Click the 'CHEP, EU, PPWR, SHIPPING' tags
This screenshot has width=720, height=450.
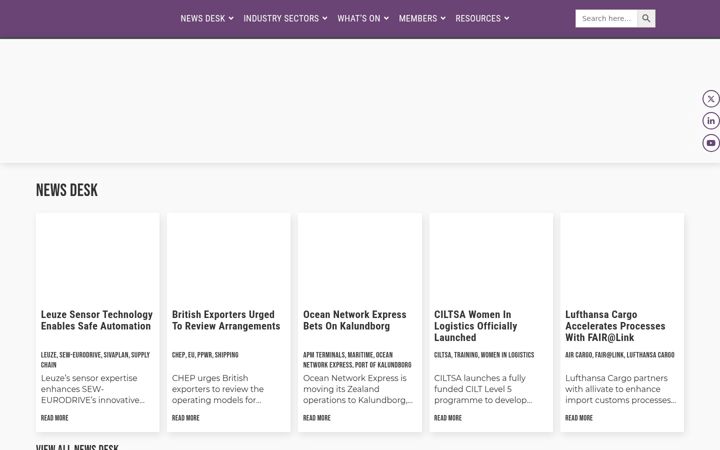205,355
